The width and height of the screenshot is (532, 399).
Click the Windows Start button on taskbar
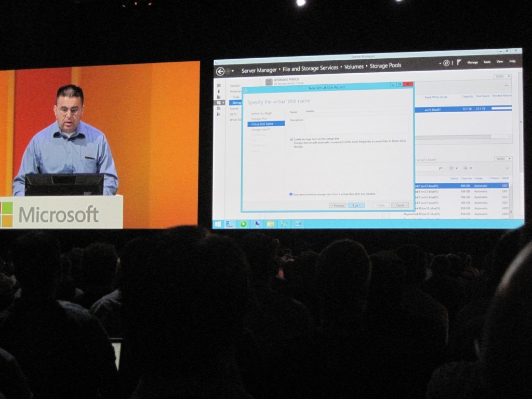coord(218,224)
